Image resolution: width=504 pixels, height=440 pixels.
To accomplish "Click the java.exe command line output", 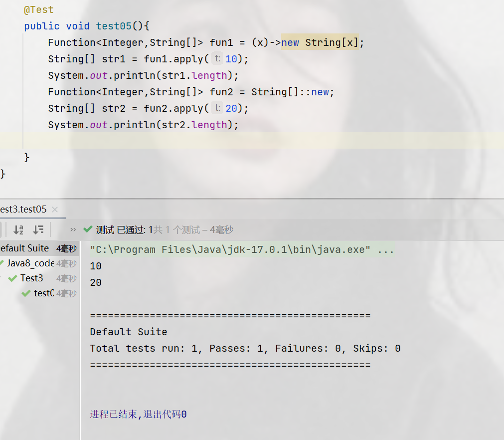I will [x=242, y=249].
